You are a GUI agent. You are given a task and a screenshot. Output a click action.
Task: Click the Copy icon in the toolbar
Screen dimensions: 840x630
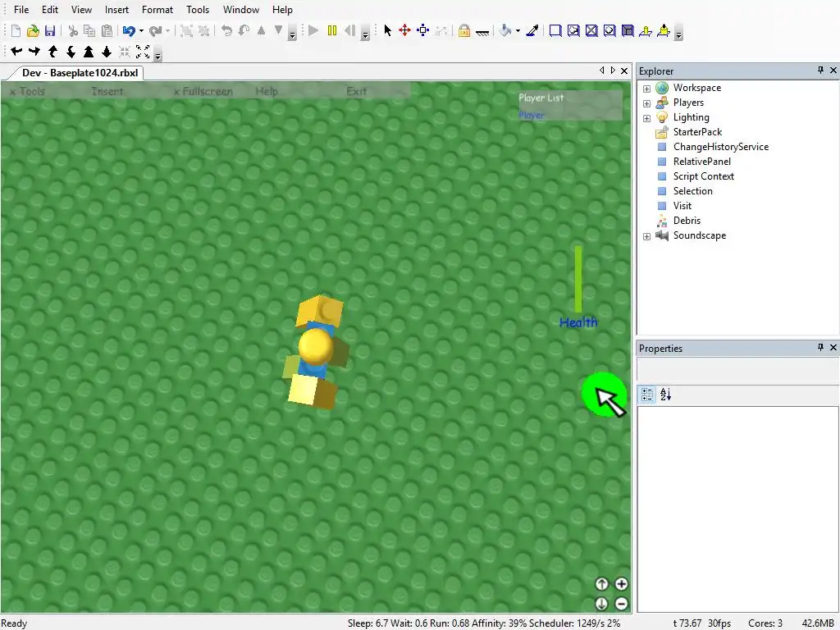[89, 31]
